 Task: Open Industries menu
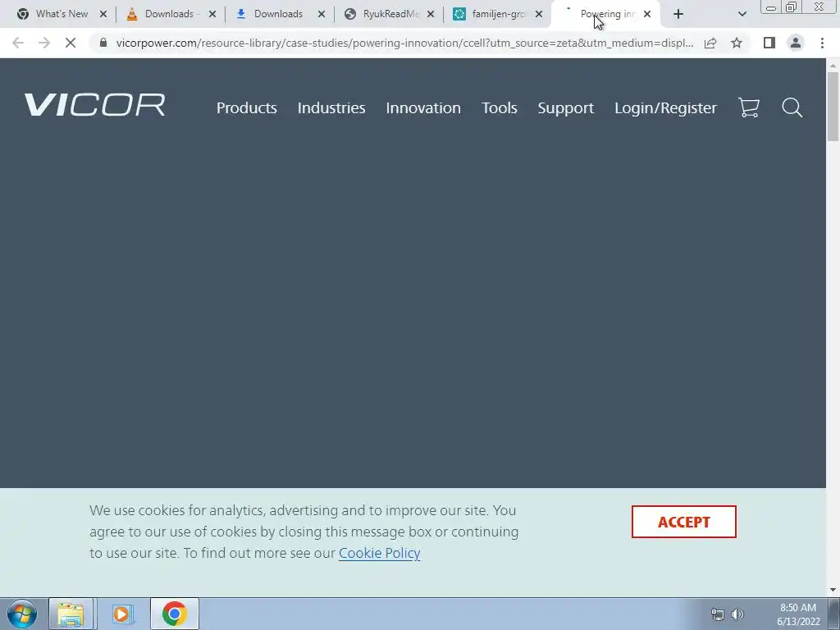[x=331, y=107]
